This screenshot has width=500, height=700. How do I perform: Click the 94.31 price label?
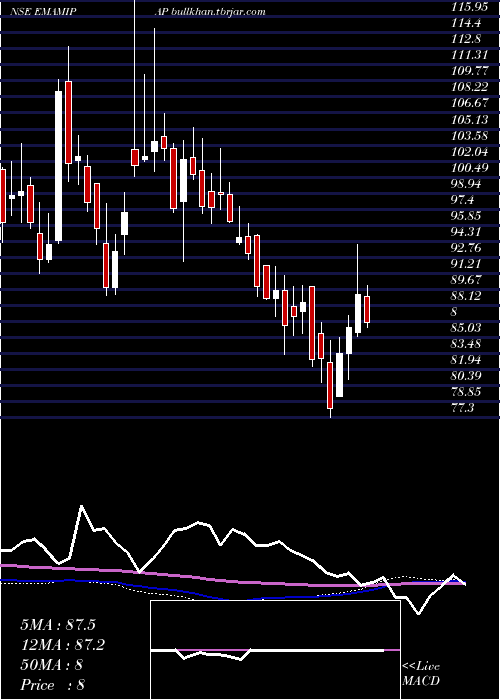(467, 232)
